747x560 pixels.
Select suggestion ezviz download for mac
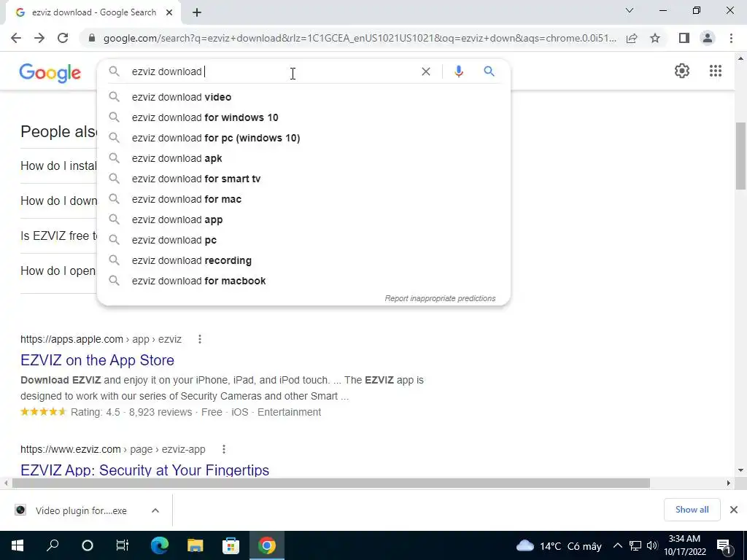pyautogui.click(x=304, y=200)
